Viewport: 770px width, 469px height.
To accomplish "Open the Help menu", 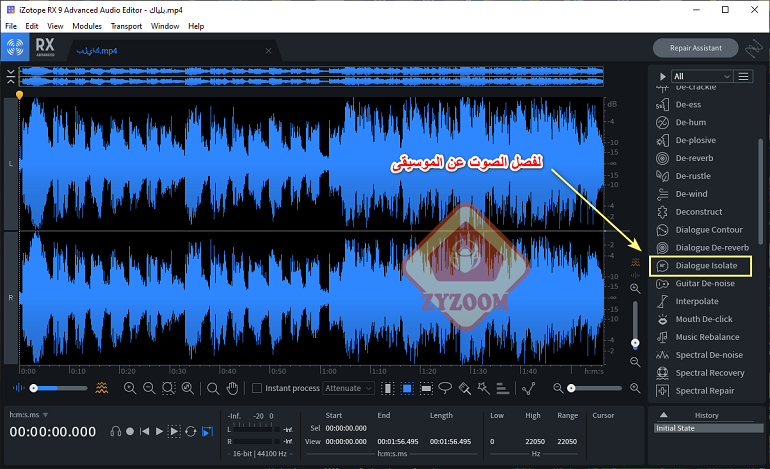I will (196, 26).
